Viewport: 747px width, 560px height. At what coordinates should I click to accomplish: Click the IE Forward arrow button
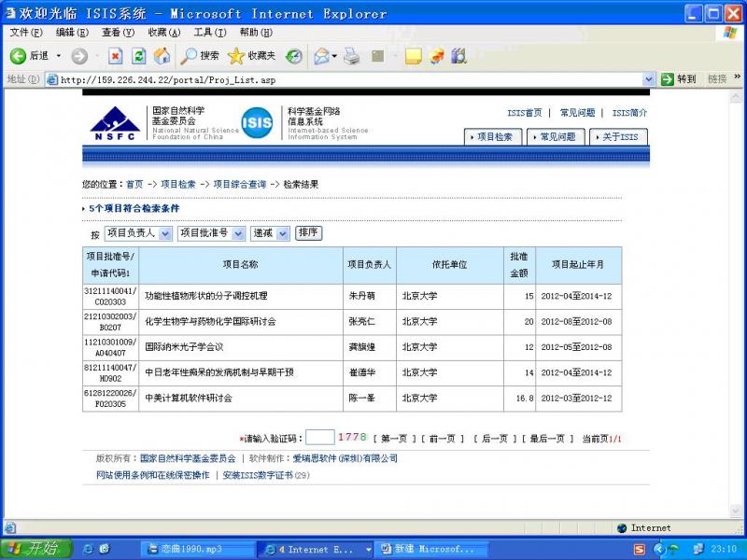[x=79, y=56]
